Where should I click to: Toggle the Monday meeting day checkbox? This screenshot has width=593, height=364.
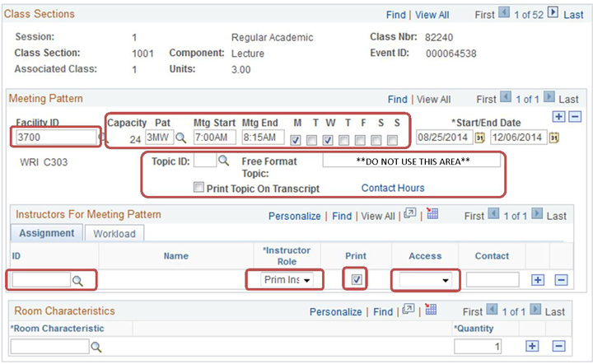tap(296, 139)
